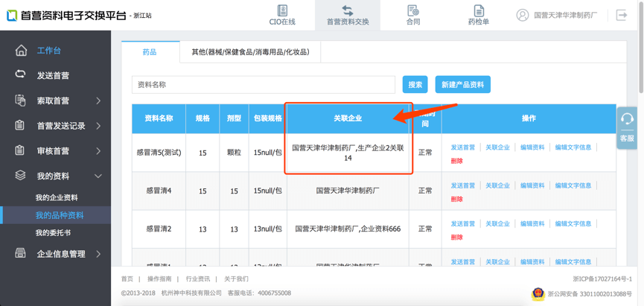Screen dimensions: 644x306
Task: Click 编辑文字信息 link for 感冒清4
Action: tap(573, 185)
